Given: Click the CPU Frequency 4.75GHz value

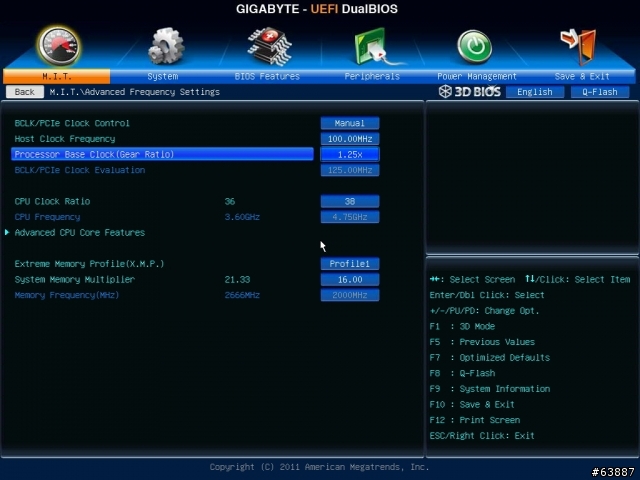Looking at the screenshot, I should click(x=350, y=217).
